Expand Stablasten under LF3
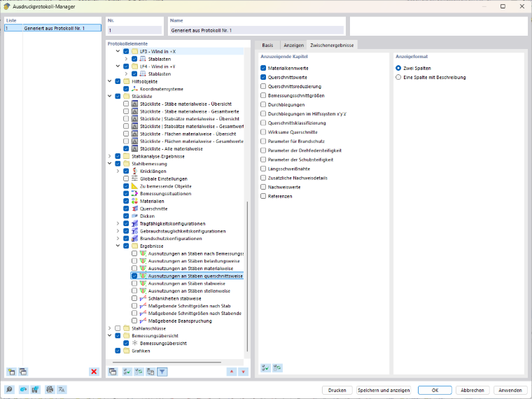This screenshot has width=532, height=399. (x=126, y=59)
